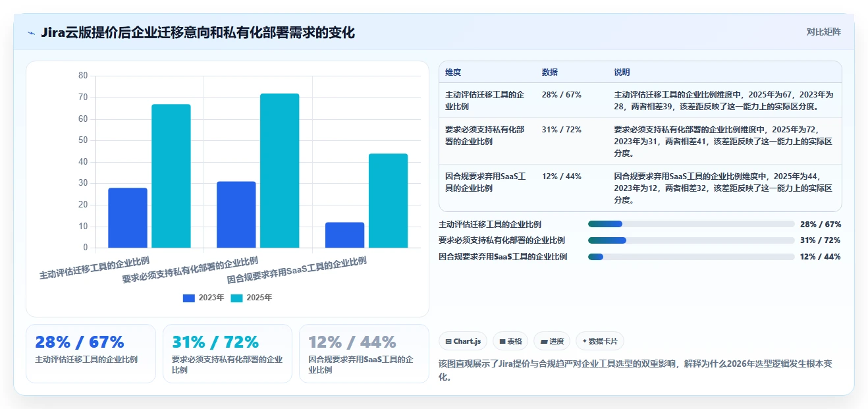Select the Chart.js tag chip
This screenshot has width=868, height=409.
click(463, 341)
